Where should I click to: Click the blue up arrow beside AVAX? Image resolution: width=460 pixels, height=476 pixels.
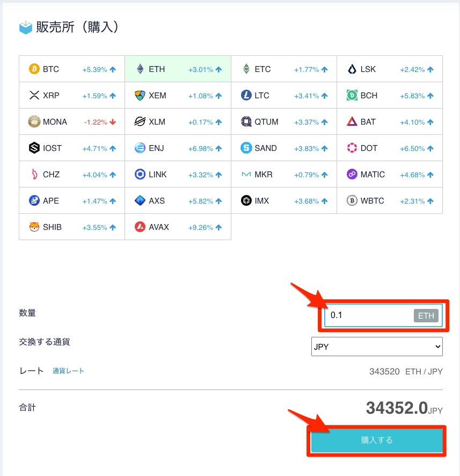(x=218, y=227)
